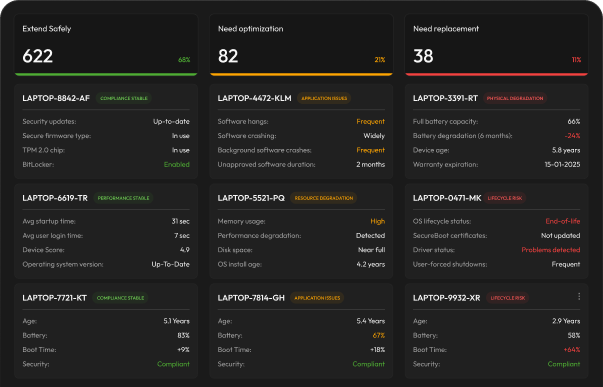Click the PERFORMANCE STABLE badge on LAPTOP-6619-TR
The width and height of the screenshot is (603, 387).
[123, 198]
